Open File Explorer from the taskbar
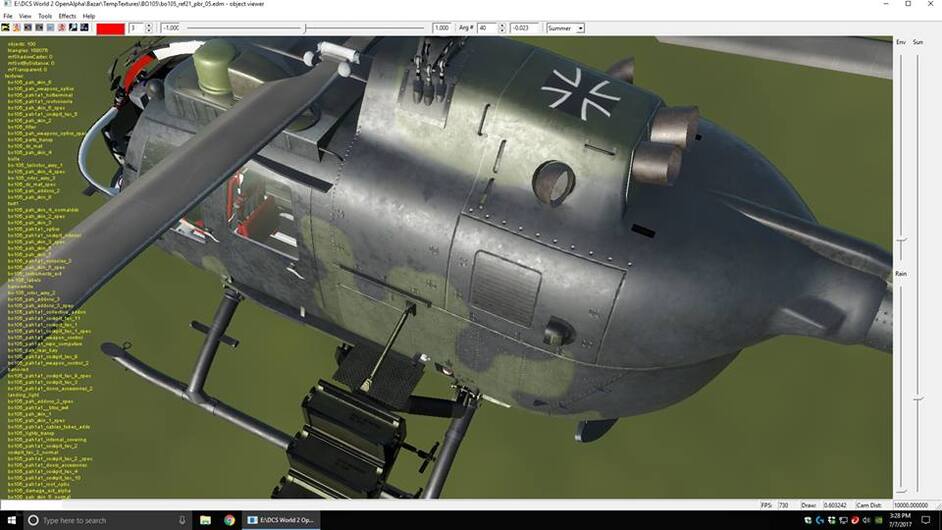The image size is (942, 530). (x=205, y=520)
